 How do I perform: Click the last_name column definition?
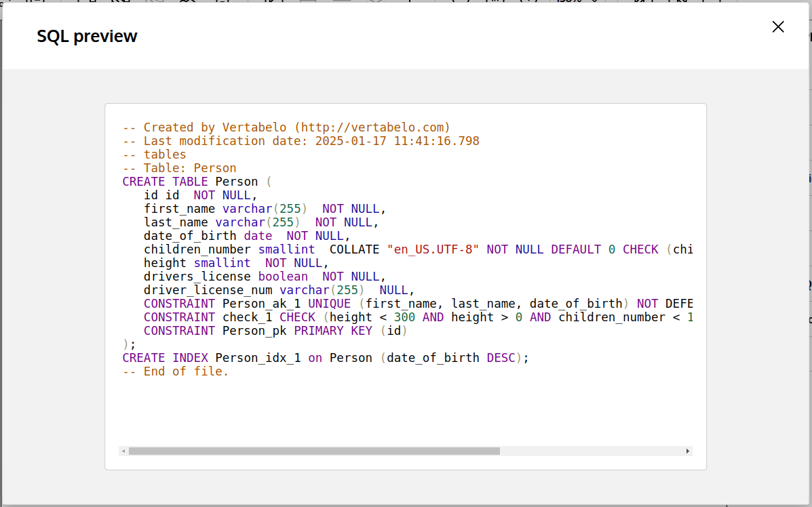click(261, 222)
